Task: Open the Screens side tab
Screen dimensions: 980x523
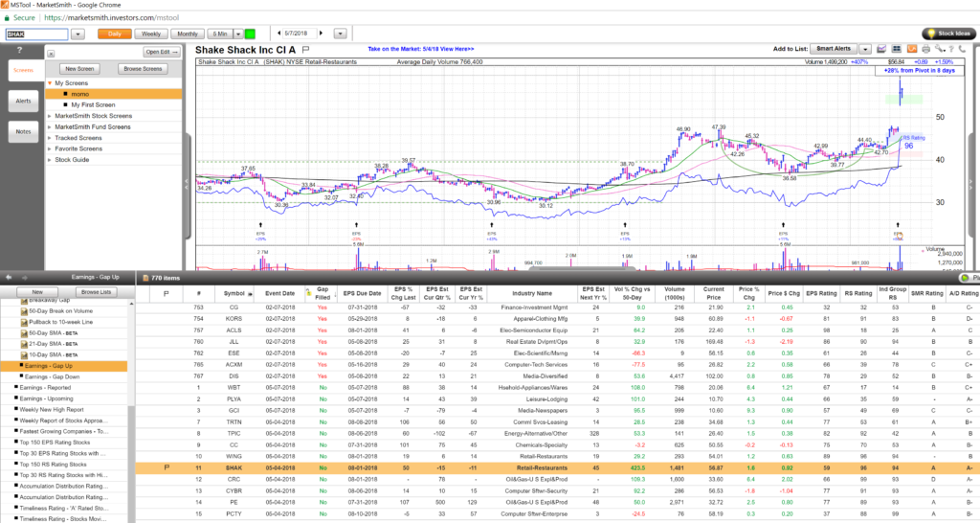Action: pyautogui.click(x=24, y=70)
